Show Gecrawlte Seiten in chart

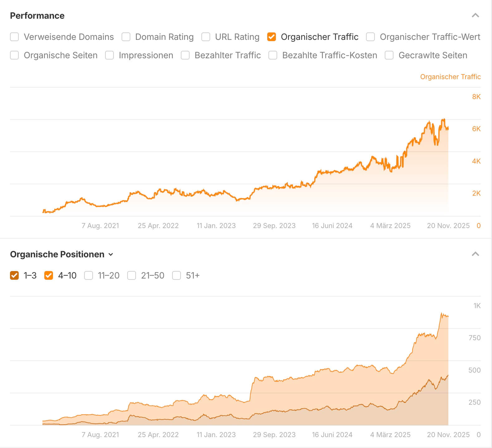(x=389, y=55)
